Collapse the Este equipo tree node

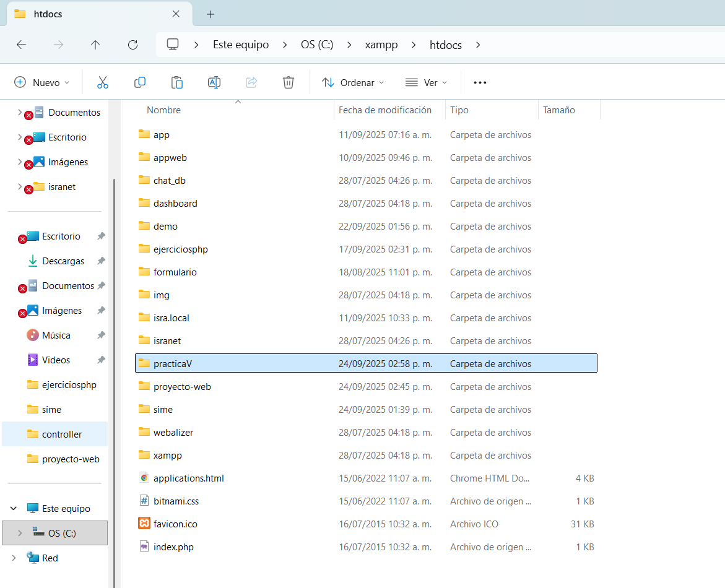(x=14, y=508)
